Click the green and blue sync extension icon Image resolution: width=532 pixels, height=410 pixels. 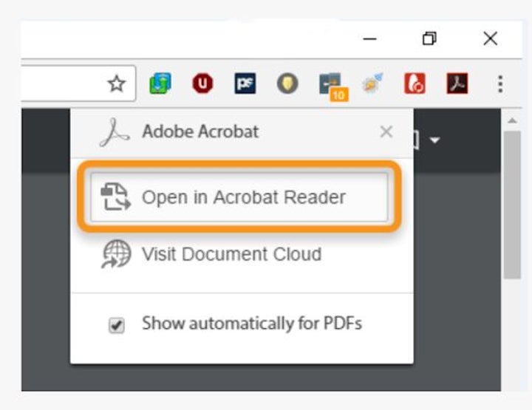(x=160, y=83)
